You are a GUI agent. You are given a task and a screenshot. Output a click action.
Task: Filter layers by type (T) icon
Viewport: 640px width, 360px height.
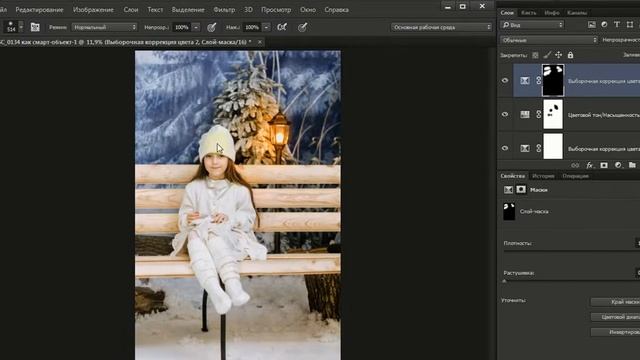pyautogui.click(x=617, y=25)
